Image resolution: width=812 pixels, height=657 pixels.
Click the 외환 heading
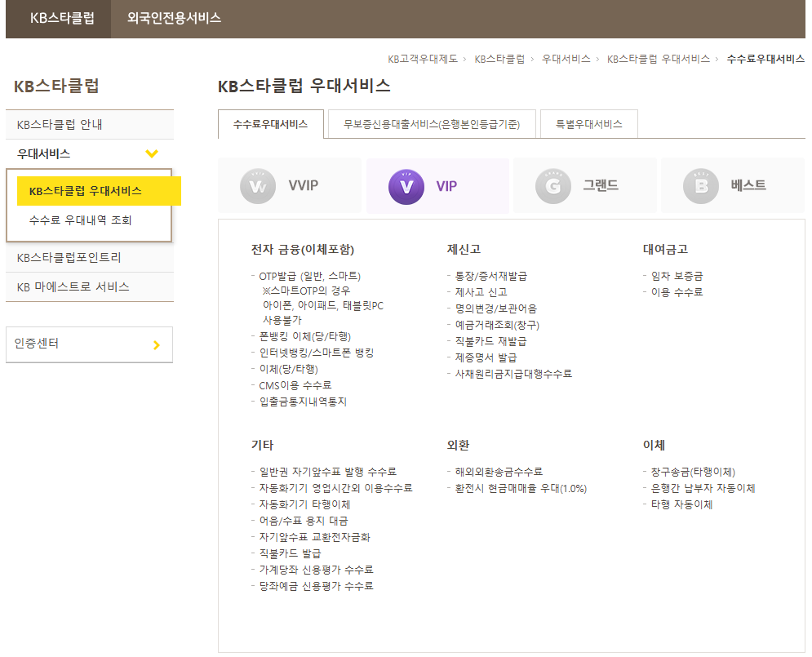coord(458,446)
